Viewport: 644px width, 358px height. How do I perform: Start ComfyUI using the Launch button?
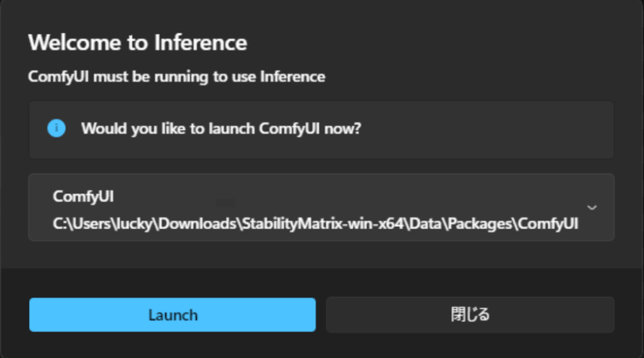pos(172,315)
